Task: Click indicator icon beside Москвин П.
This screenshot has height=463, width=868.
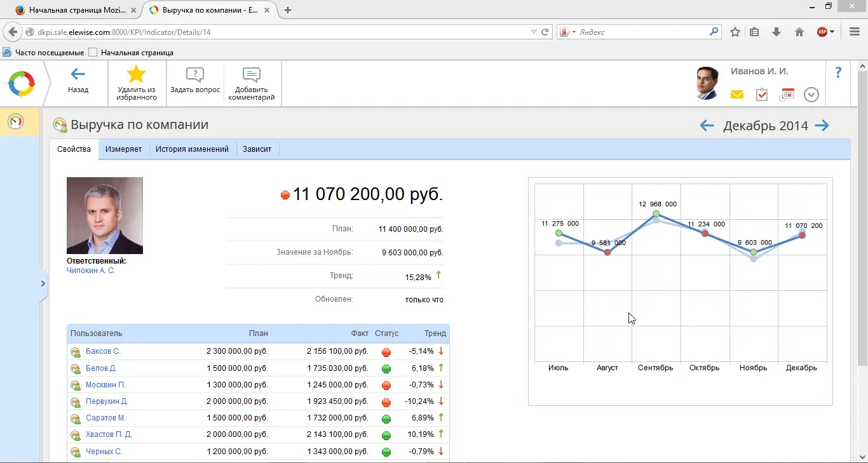Action: [76, 386]
